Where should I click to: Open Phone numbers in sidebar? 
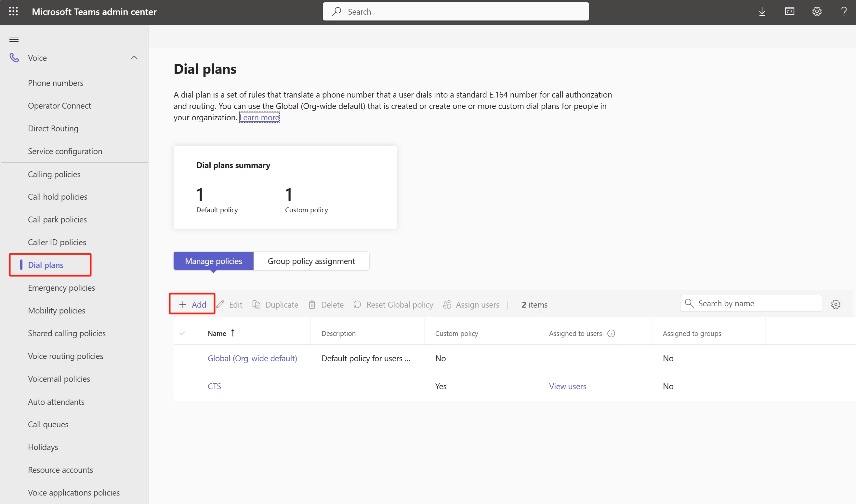point(56,83)
